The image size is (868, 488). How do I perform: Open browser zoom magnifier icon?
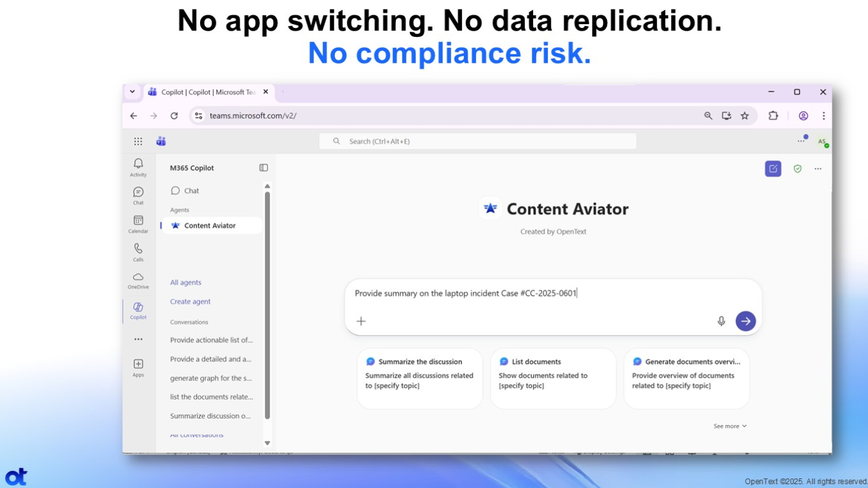(x=708, y=116)
